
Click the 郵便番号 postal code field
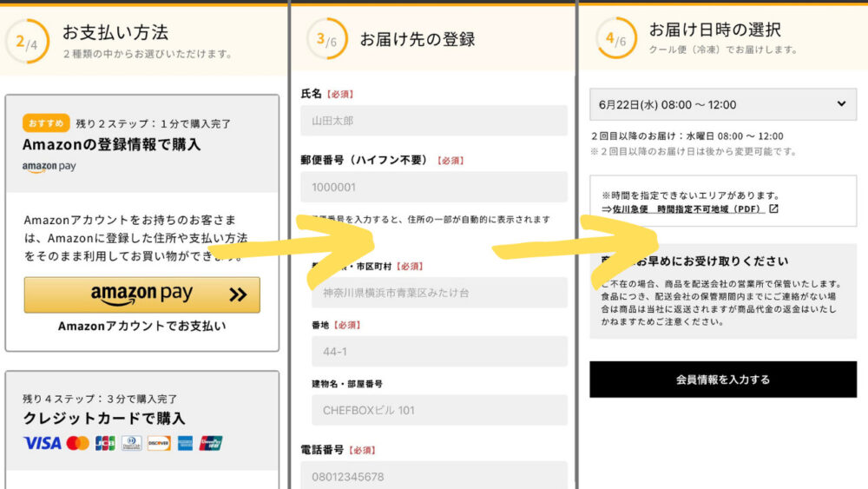click(434, 187)
